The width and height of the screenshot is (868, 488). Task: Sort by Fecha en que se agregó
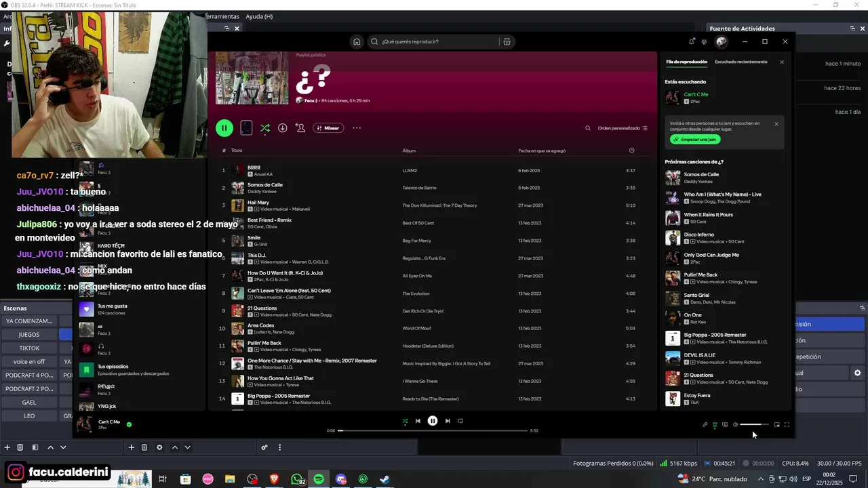pos(542,150)
